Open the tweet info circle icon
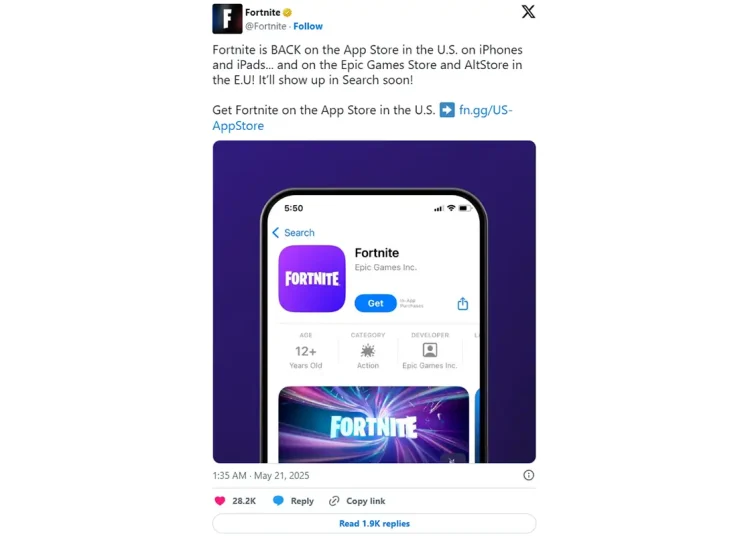 pyautogui.click(x=529, y=475)
